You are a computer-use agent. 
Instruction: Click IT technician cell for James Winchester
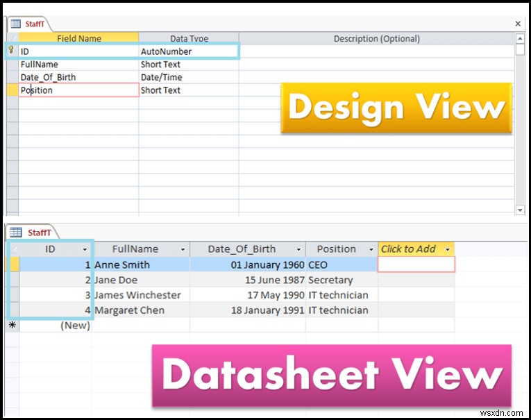pyautogui.click(x=342, y=295)
